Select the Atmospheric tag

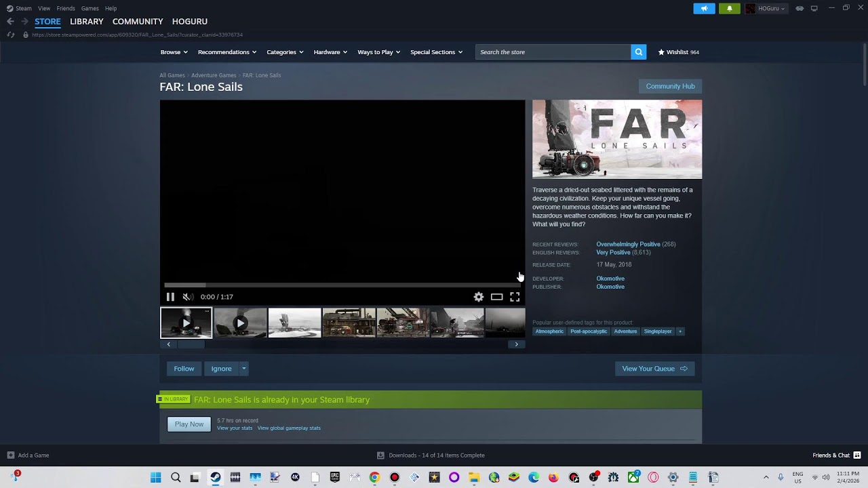point(549,331)
